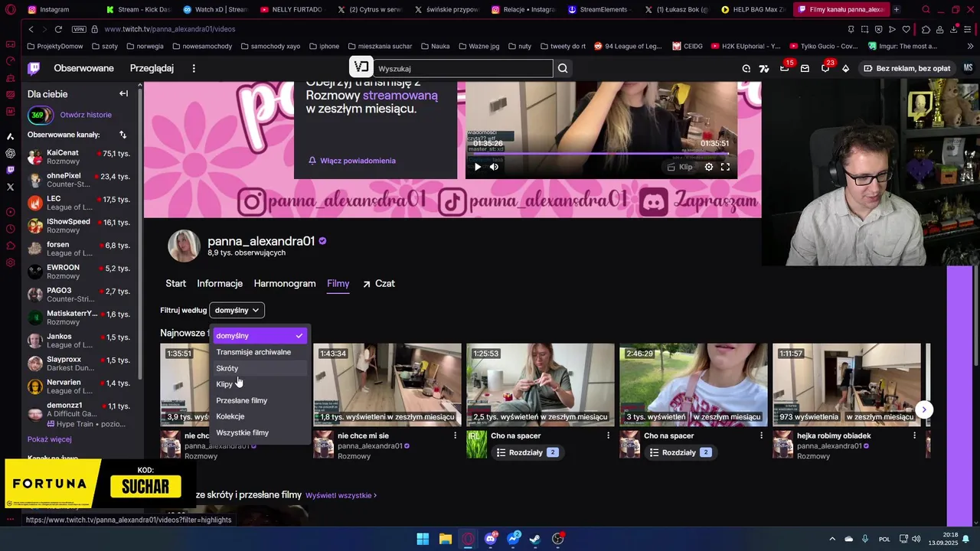The height and width of the screenshot is (551, 980).
Task: Click the search magnifier button
Action: tap(563, 68)
